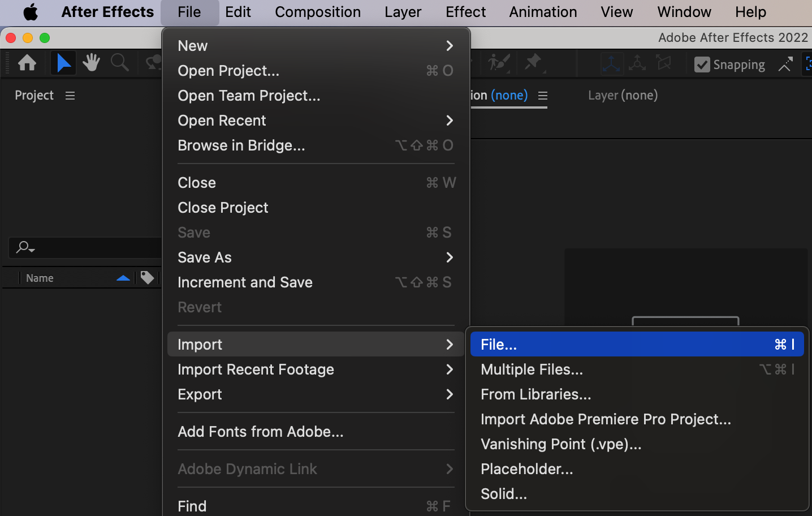Select the Zoom magnifier tool

click(119, 63)
